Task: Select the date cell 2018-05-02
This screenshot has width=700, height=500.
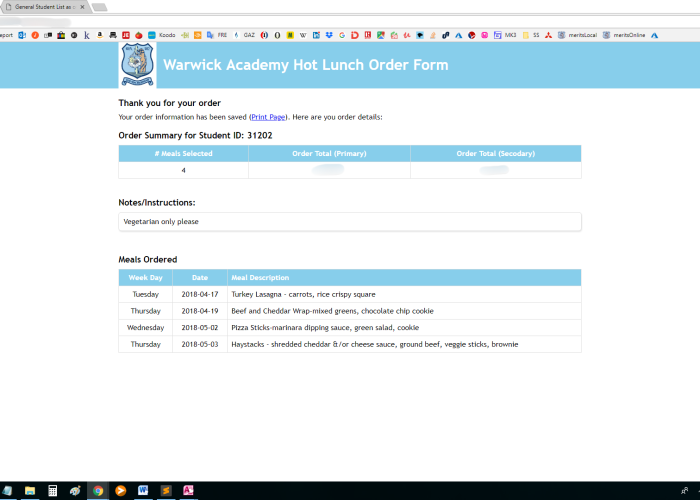Action: (200, 328)
